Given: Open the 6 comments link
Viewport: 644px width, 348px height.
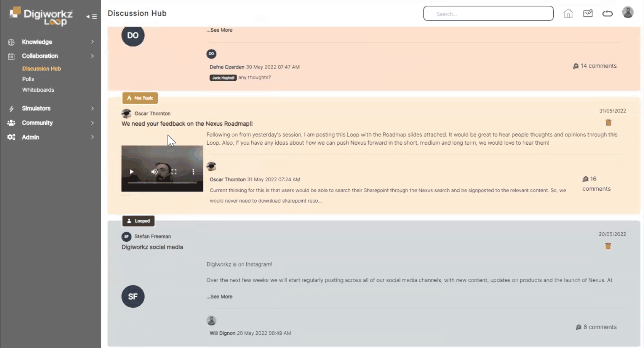Looking at the screenshot, I should coord(596,327).
